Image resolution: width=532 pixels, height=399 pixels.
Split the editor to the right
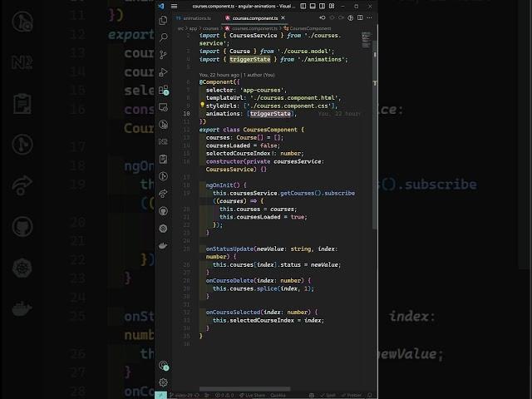point(360,17)
